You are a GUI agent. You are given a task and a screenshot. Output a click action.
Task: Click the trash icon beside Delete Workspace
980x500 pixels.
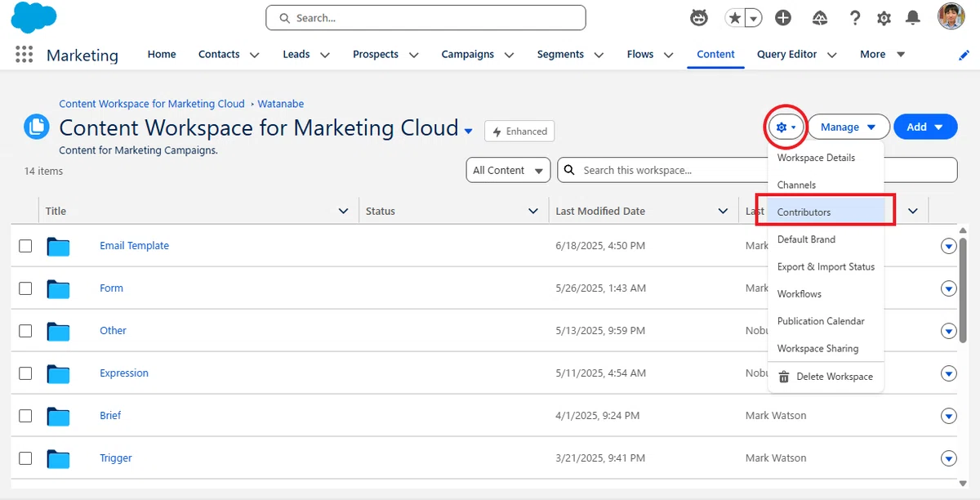[x=784, y=377]
